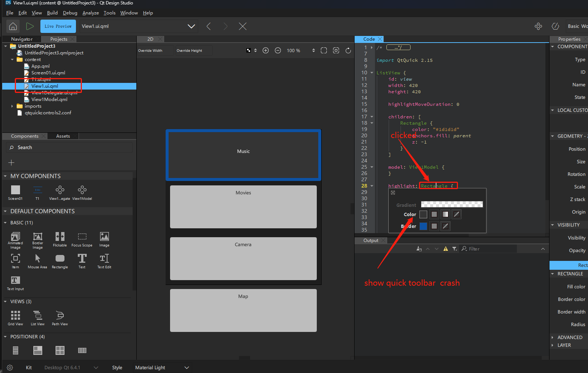The height and width of the screenshot is (373, 588).
Task: Click the reset view refresh icon
Action: (348, 50)
